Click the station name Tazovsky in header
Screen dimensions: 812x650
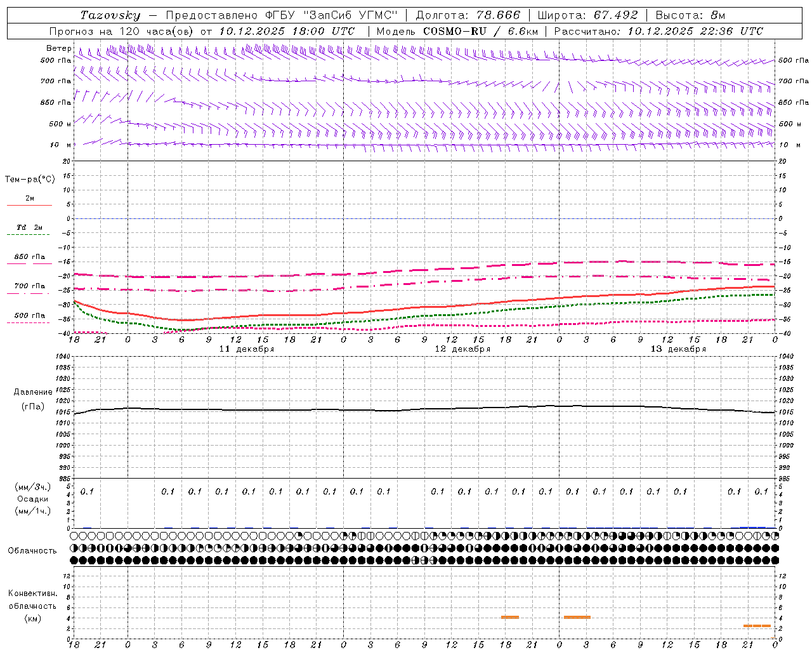click(x=110, y=15)
